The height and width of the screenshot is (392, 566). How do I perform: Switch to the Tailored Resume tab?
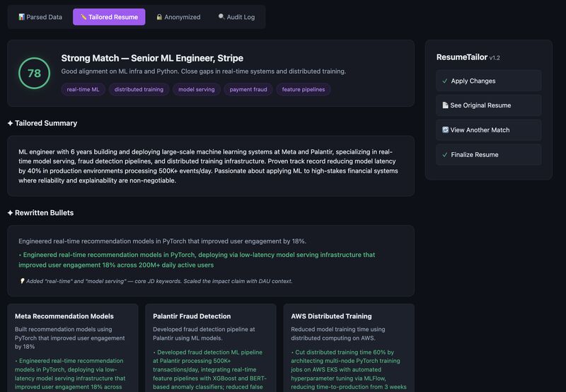[109, 17]
